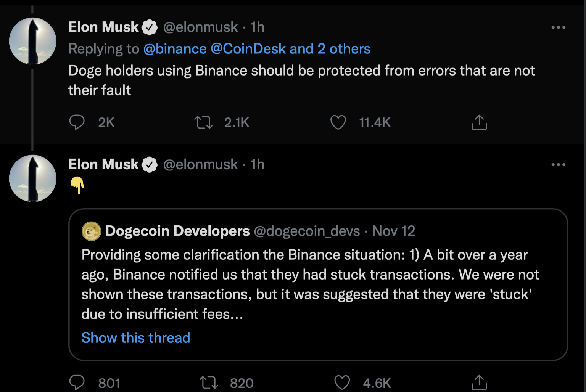Retweet the Doge holders tweet
This screenshot has width=586, height=392.
click(204, 122)
